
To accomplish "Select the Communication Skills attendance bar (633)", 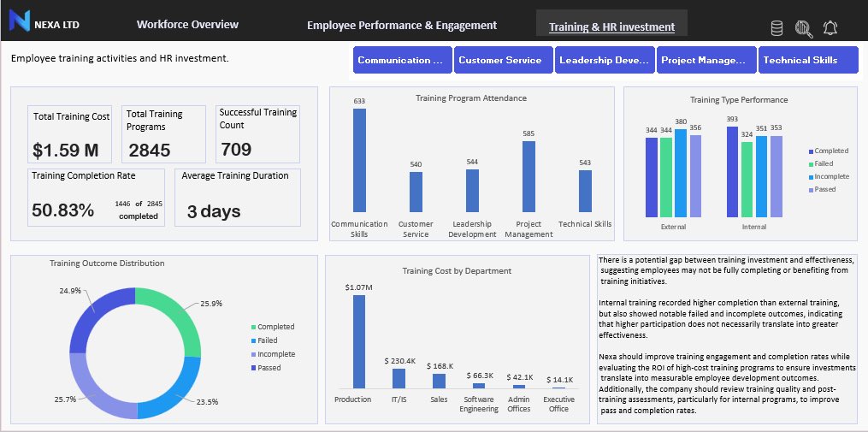I will pyautogui.click(x=359, y=160).
